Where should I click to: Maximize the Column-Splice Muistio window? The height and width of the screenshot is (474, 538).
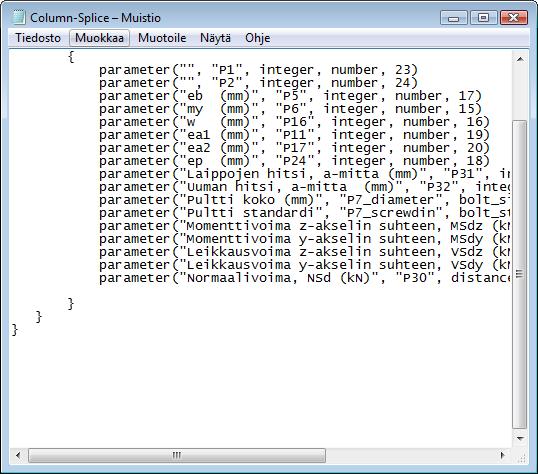pos(483,18)
